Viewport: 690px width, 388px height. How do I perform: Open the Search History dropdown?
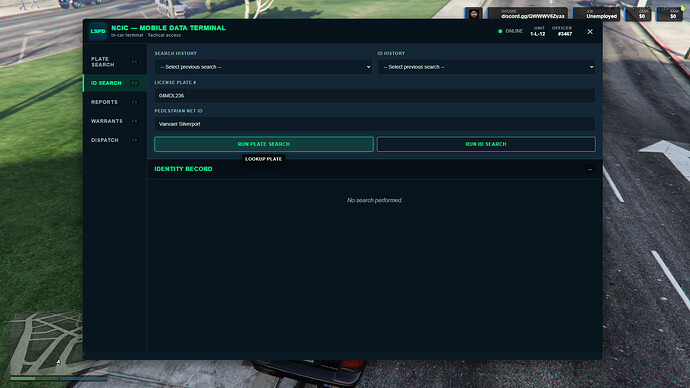point(263,67)
